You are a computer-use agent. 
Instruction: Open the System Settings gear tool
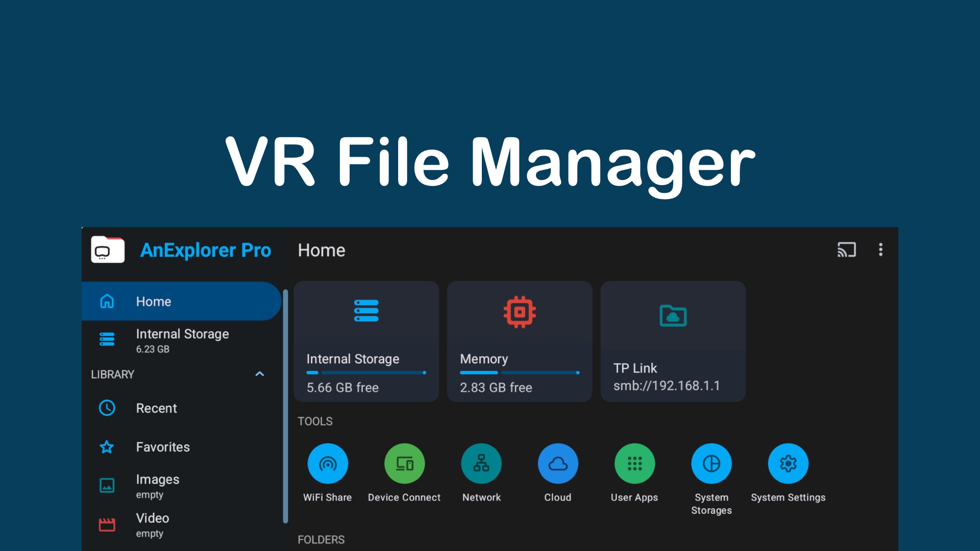(788, 464)
